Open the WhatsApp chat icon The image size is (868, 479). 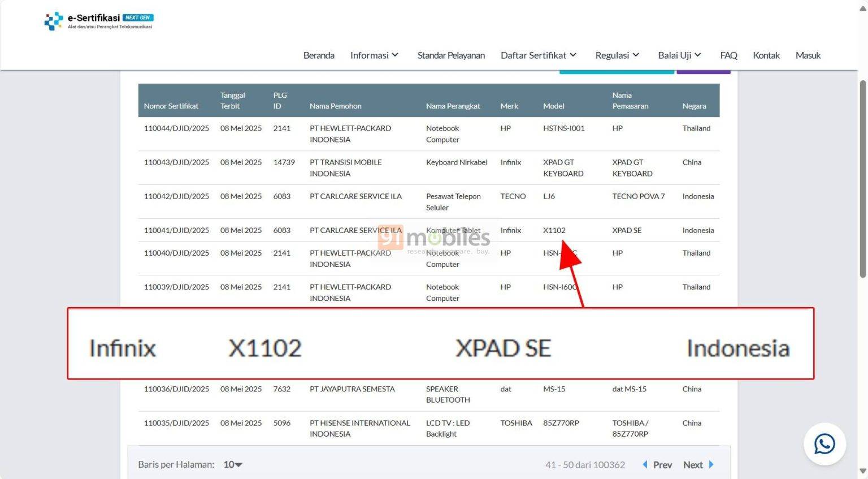[824, 444]
